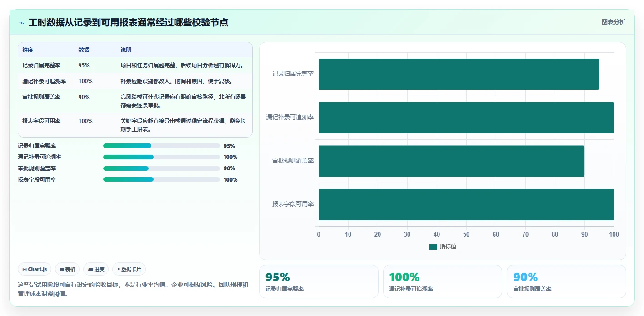Click the 95% 记录归属完整率 data card
This screenshot has width=644, height=316.
[319, 281]
